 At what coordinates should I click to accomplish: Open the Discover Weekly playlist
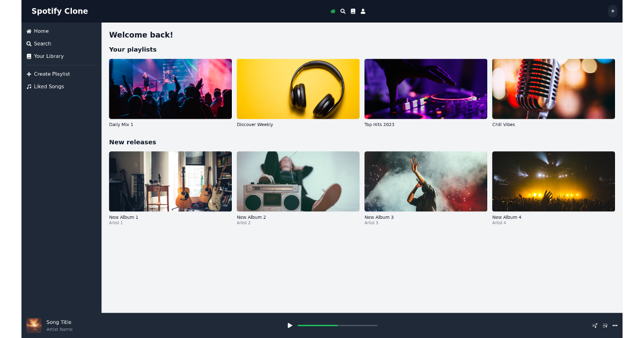[298, 89]
